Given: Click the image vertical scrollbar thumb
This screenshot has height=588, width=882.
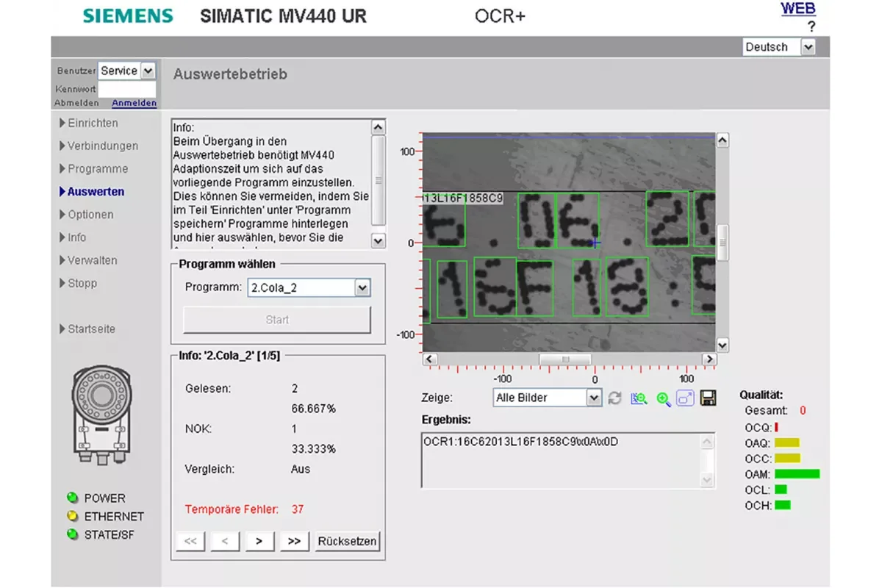Looking at the screenshot, I should tap(722, 243).
